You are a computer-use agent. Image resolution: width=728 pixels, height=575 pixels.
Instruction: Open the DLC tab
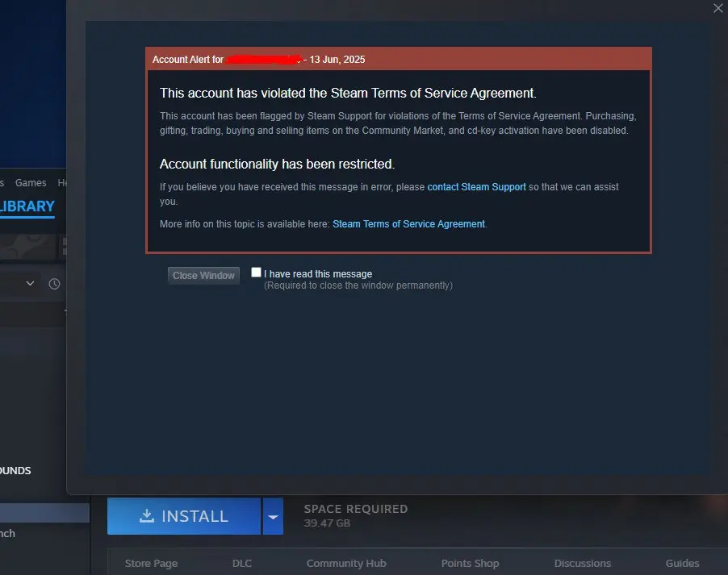tap(242, 564)
